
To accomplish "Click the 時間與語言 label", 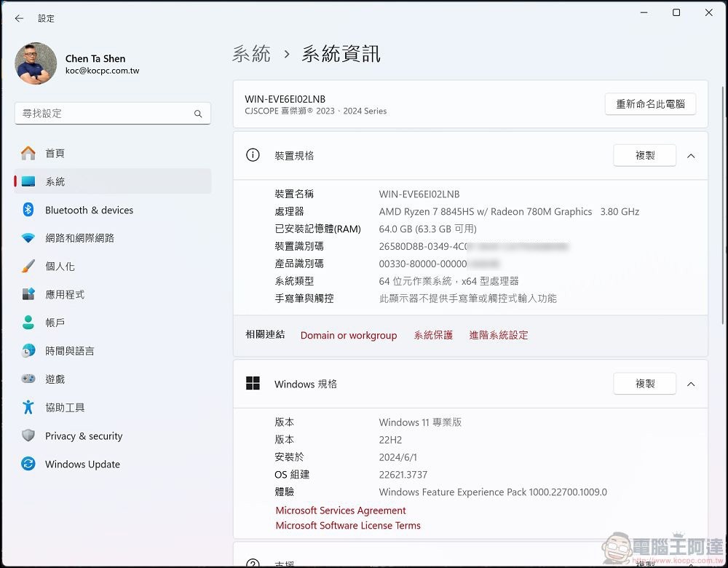I will click(70, 351).
